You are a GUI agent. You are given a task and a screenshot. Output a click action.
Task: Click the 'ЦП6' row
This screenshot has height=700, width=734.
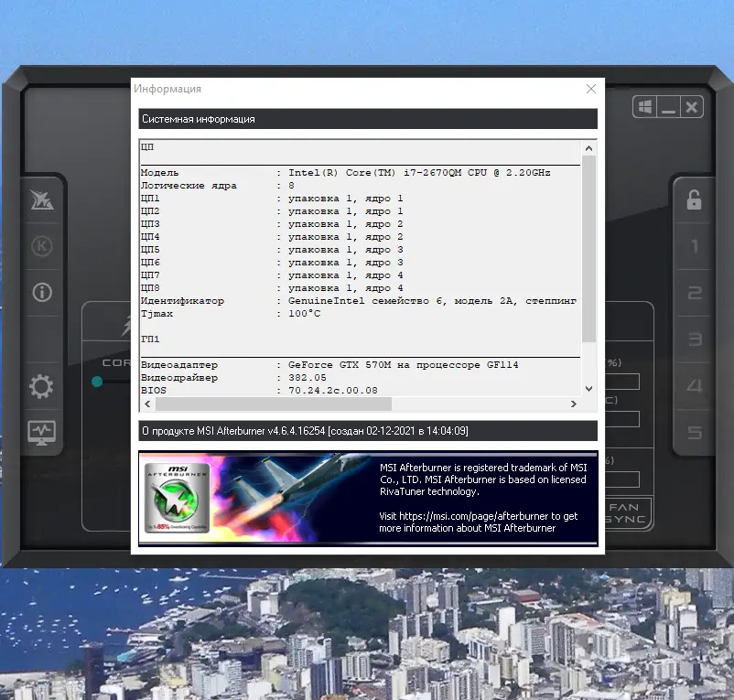272,263
